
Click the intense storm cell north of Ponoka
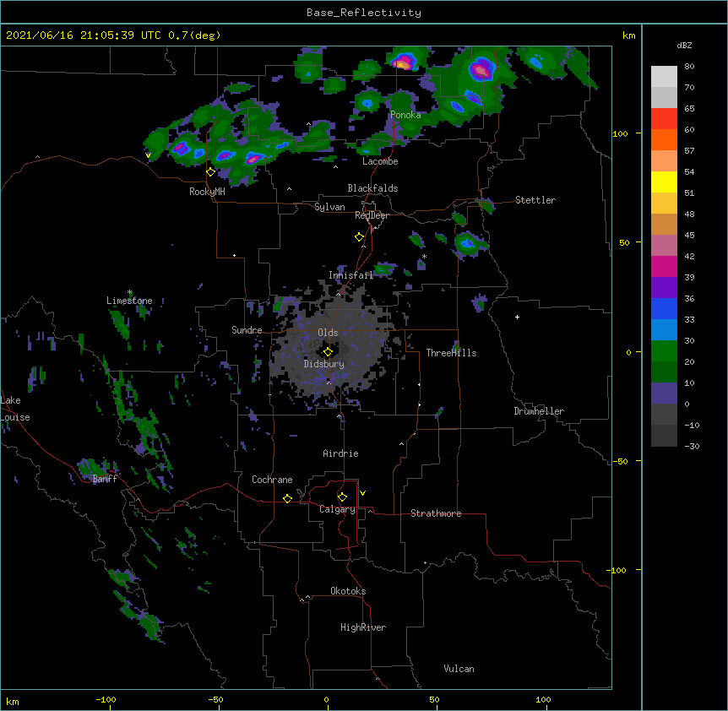(x=403, y=62)
